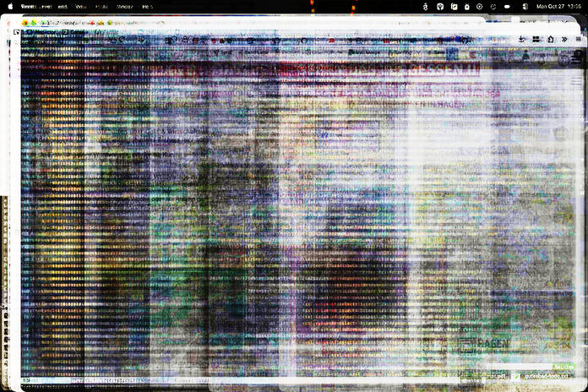Click the cube-shaped icon in menu bar

pyautogui.click(x=440, y=6)
